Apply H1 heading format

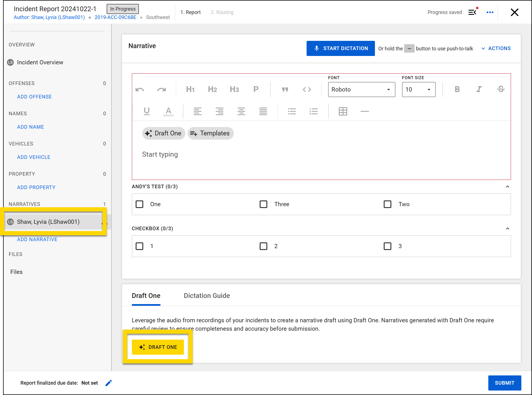[190, 90]
